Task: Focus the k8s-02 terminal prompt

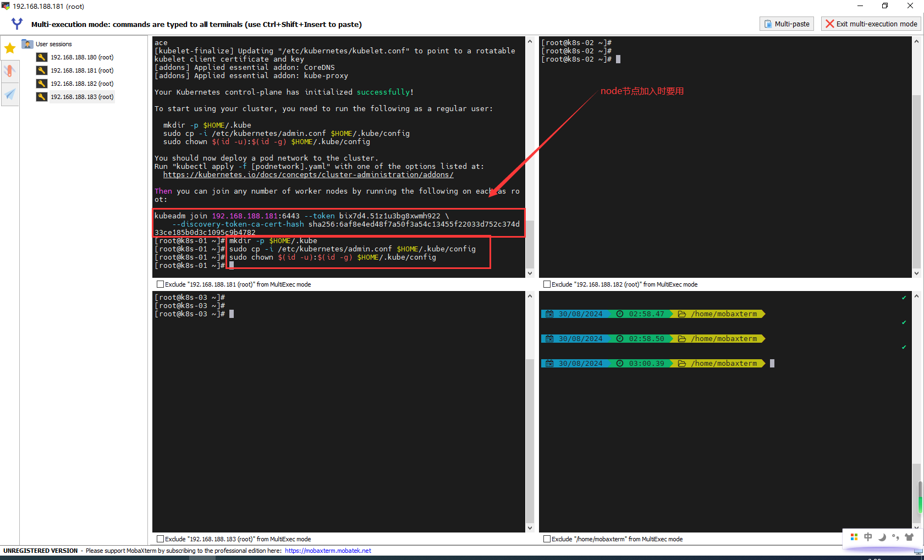Action: pyautogui.click(x=618, y=59)
